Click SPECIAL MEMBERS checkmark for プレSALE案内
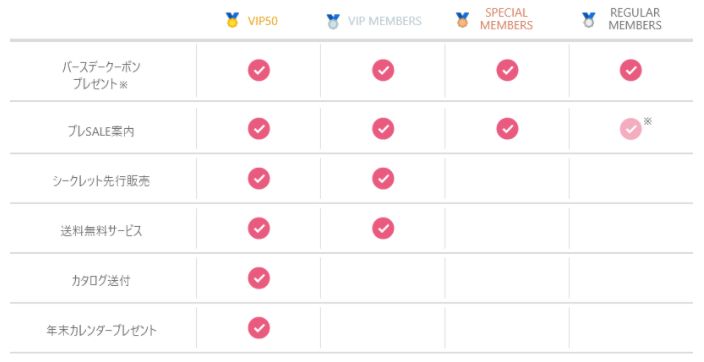Image resolution: width=704 pixels, height=362 pixels. tap(507, 129)
